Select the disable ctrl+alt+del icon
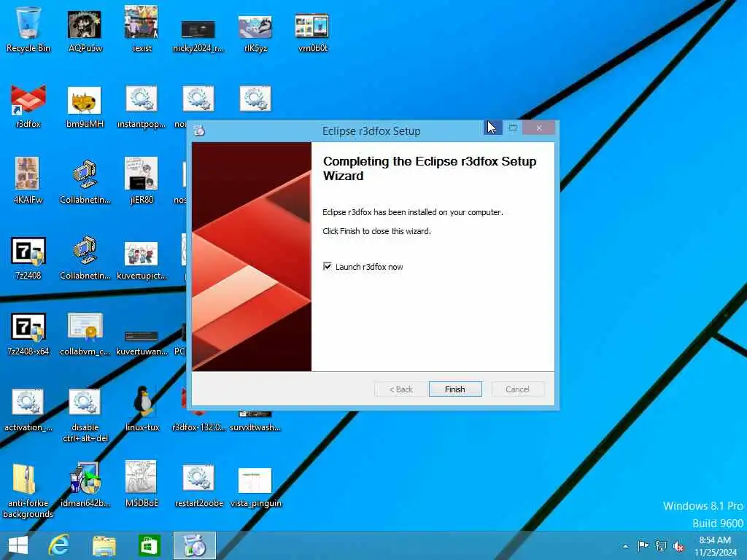 pos(85,414)
